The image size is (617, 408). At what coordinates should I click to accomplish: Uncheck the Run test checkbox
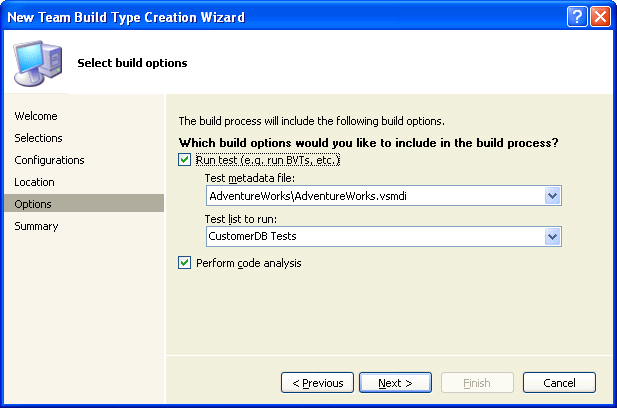(x=184, y=160)
